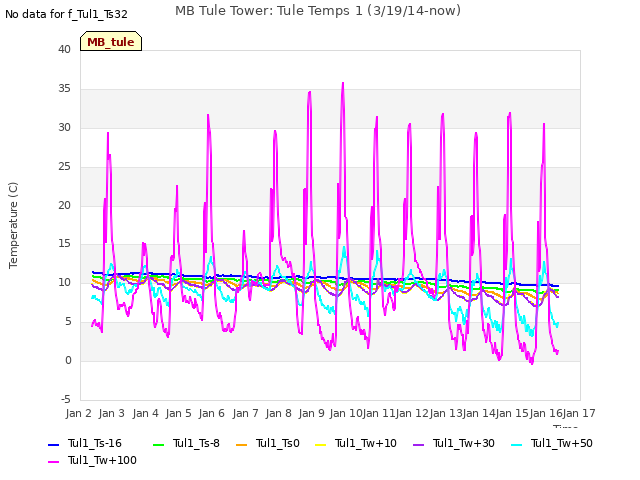Click x-axis date label Jan 10
640x480 pixels.
point(346,413)
